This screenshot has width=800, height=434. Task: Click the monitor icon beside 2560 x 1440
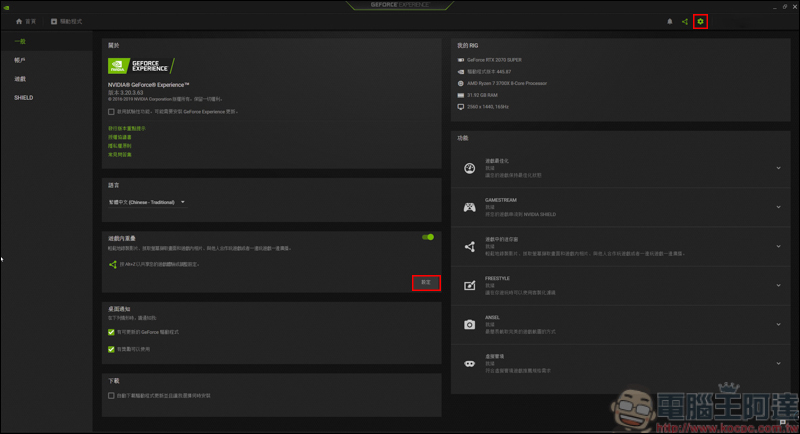[461, 107]
